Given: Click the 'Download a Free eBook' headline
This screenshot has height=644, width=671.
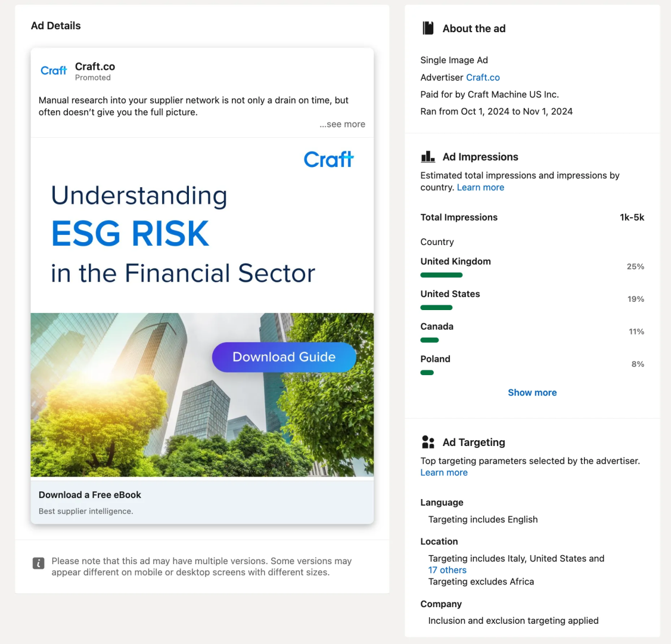Looking at the screenshot, I should click(x=90, y=495).
